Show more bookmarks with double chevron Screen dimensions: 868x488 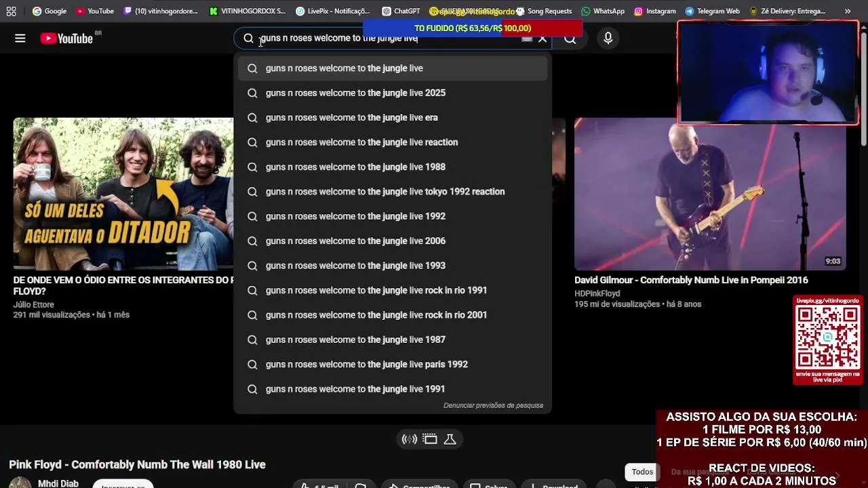tap(848, 11)
